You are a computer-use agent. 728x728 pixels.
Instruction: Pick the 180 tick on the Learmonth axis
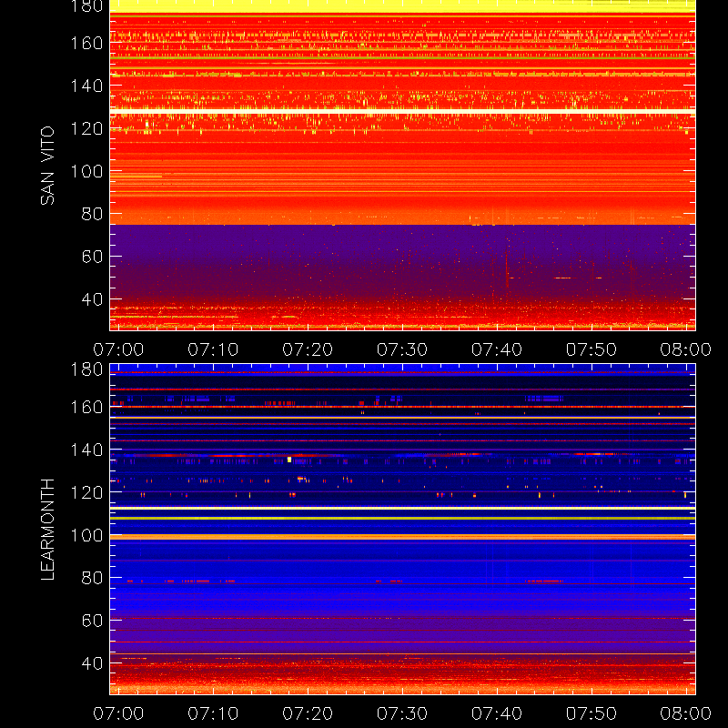click(x=86, y=369)
